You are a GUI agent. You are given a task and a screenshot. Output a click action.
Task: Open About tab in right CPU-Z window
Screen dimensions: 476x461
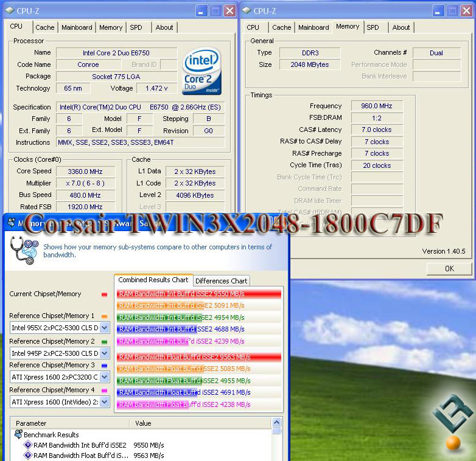tap(401, 27)
